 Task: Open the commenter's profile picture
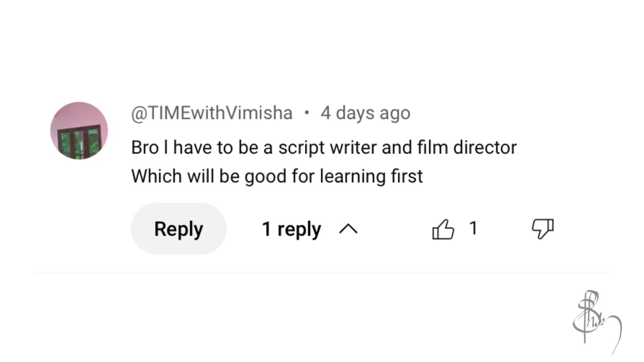tap(79, 131)
